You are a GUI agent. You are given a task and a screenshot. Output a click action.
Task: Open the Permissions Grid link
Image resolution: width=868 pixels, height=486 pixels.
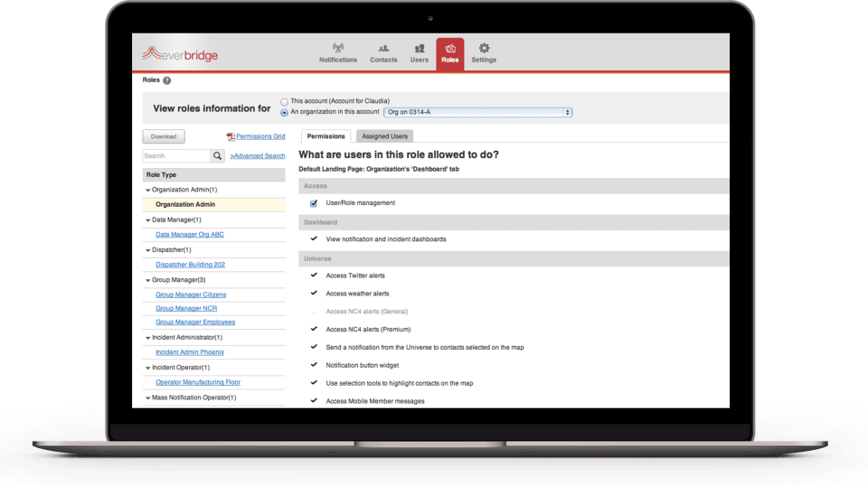[x=260, y=136]
